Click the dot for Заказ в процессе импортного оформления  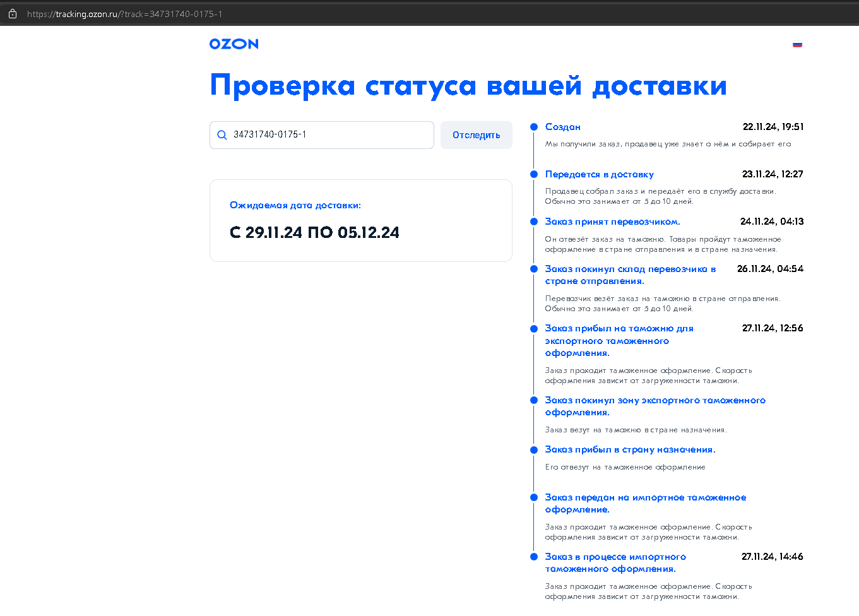pos(534,557)
